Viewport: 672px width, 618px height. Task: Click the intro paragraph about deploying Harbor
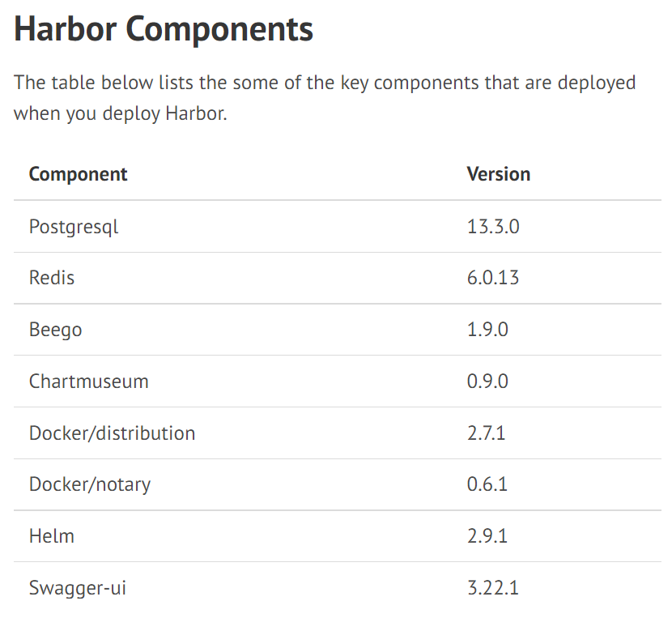pos(324,97)
